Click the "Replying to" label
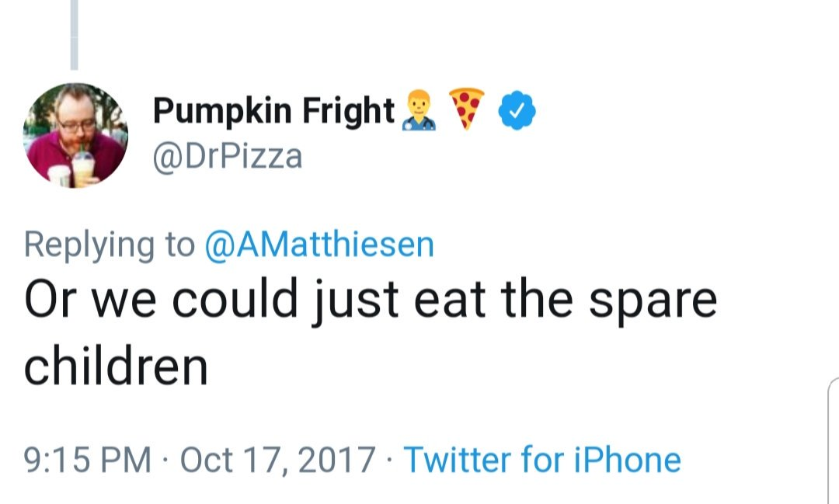Screen dimensions: 839x504 coord(109,245)
